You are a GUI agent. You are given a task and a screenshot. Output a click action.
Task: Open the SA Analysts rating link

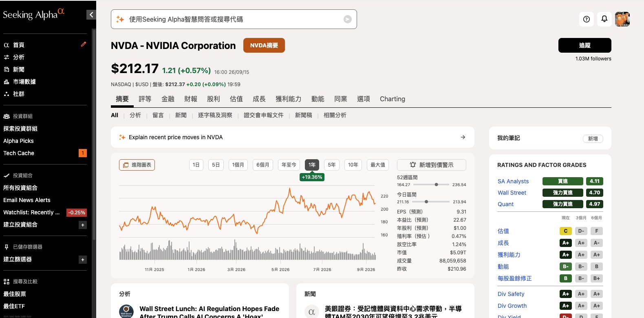coord(513,181)
